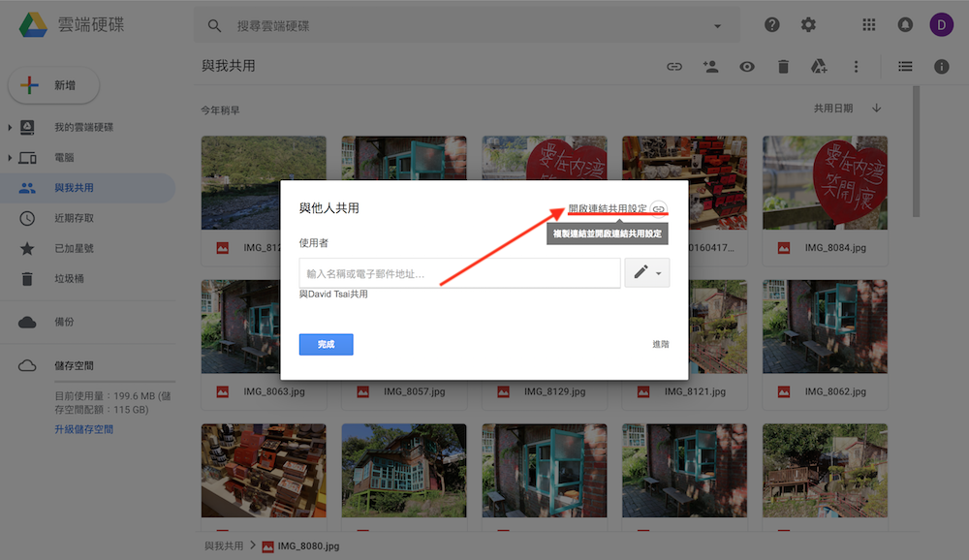
Task: Click the 共用日期 sort arrow
Action: [x=877, y=109]
